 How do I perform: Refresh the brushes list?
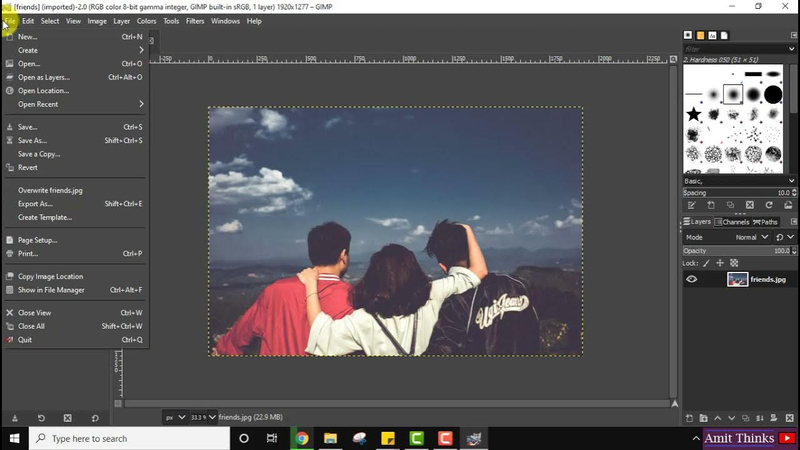(769, 205)
